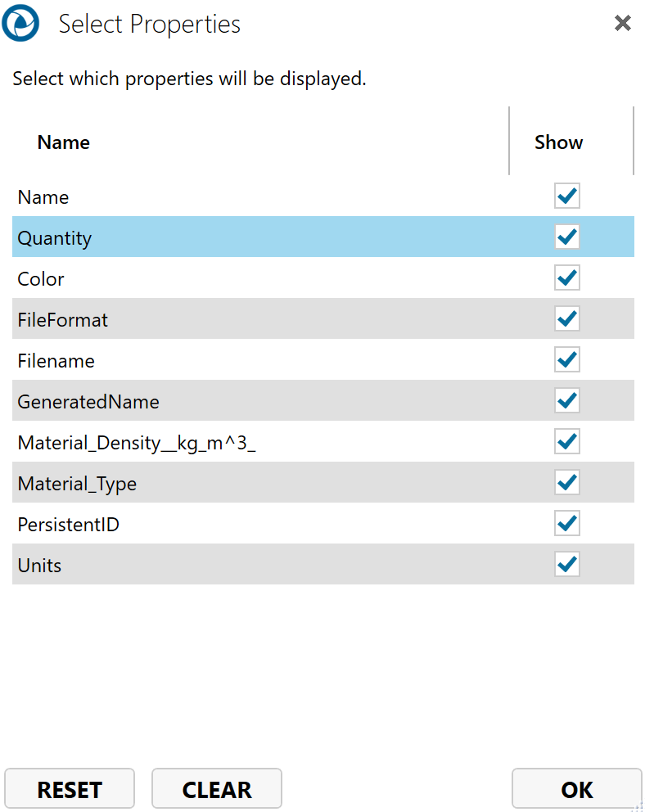Hide the PersistentID property
This screenshot has width=645, height=812.
[567, 524]
